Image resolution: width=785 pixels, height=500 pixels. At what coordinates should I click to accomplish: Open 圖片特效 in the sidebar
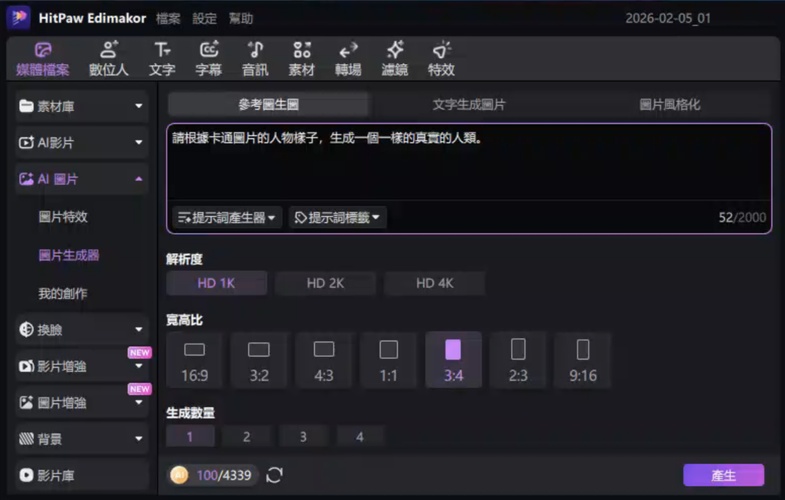(x=63, y=217)
